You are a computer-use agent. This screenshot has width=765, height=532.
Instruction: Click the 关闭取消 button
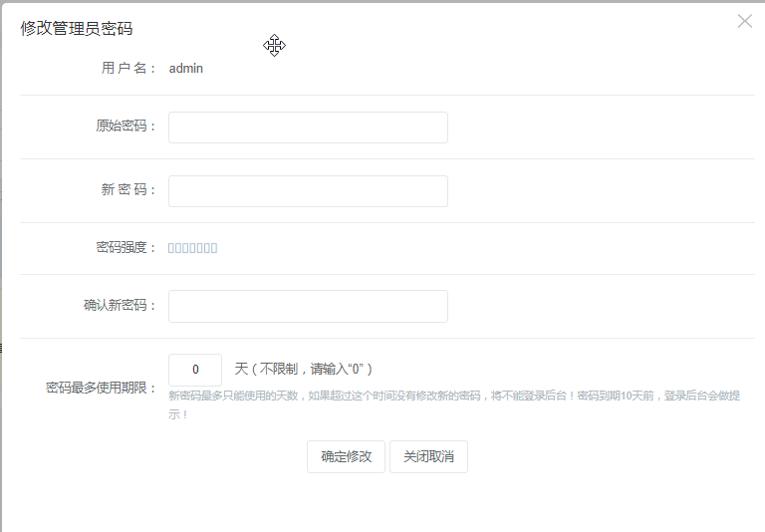(428, 456)
